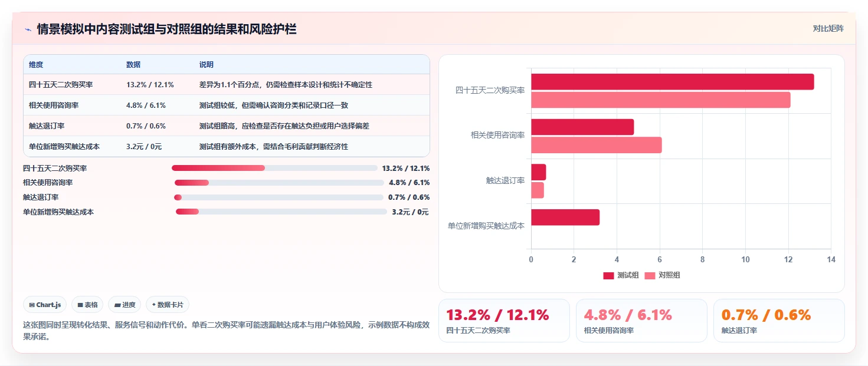Click table cell 相关使用咨询率
Image resolution: width=868 pixels, height=366 pixels.
pos(54,105)
